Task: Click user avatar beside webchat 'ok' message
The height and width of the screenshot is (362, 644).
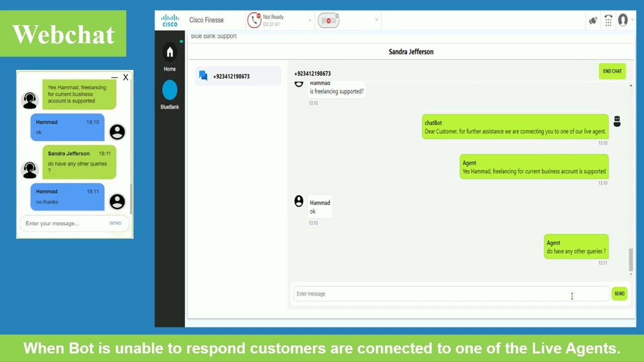Action: pos(117,132)
